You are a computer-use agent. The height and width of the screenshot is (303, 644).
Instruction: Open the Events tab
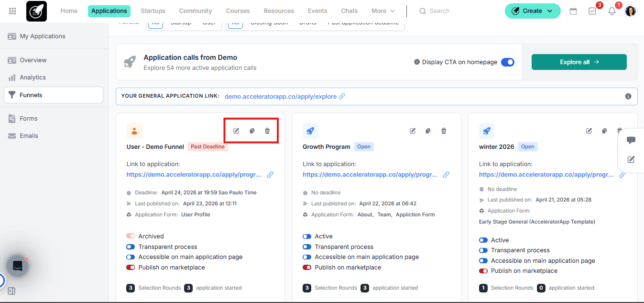pos(317,11)
